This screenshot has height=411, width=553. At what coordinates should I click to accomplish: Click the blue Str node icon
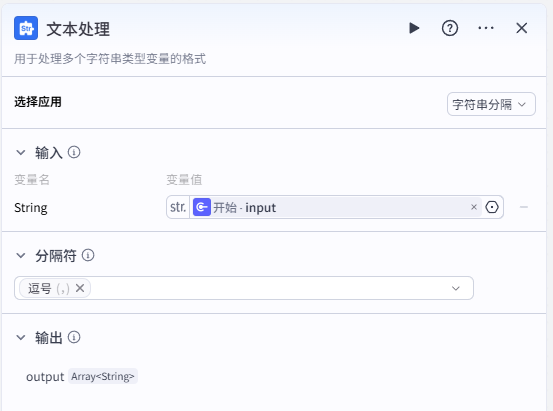pos(26,28)
